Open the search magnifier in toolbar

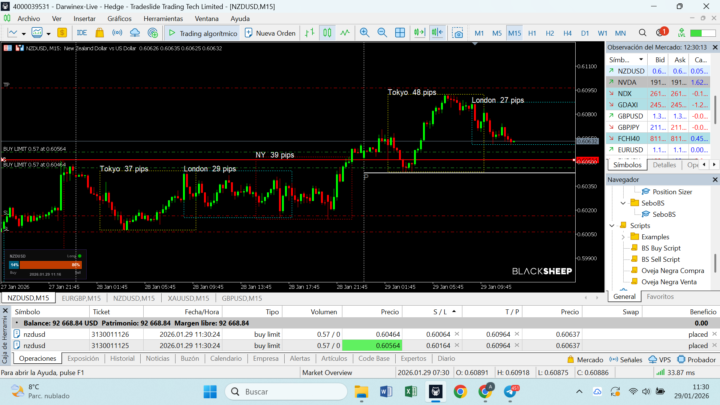pos(642,33)
